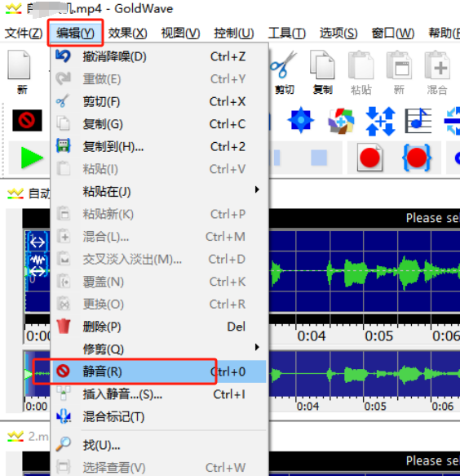Click the music note staff icon
The height and width of the screenshot is (476, 460).
[418, 121]
